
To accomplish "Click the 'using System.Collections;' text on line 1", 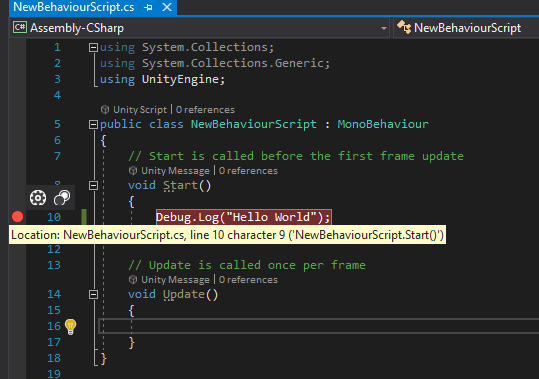I will (187, 47).
